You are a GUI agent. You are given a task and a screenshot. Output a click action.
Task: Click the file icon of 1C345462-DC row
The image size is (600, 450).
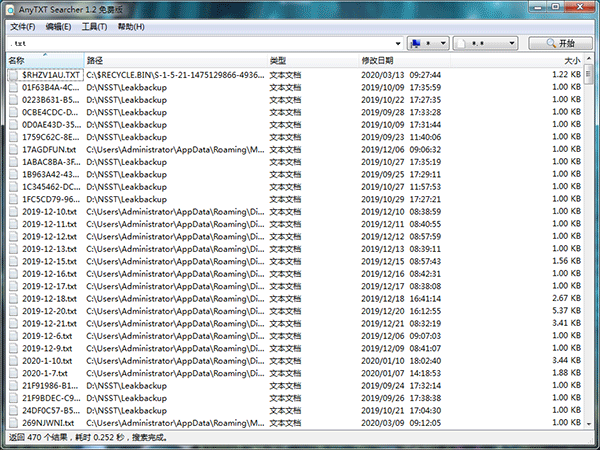point(13,187)
